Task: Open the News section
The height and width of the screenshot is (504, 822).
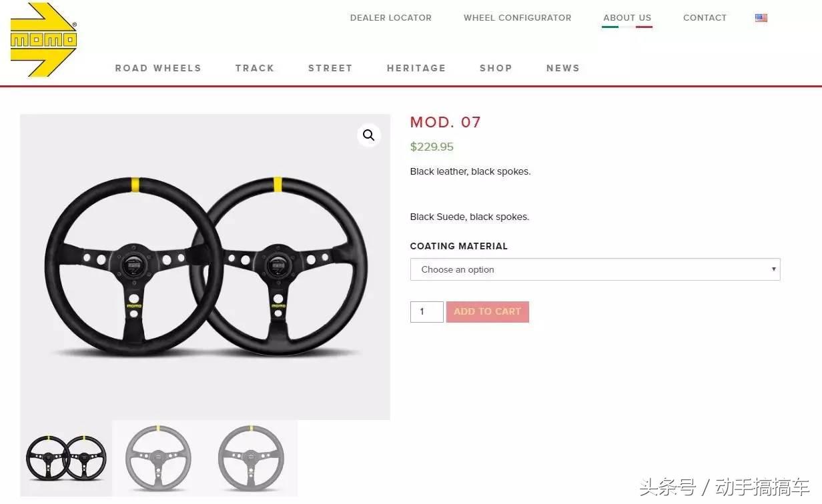Action: pos(563,68)
